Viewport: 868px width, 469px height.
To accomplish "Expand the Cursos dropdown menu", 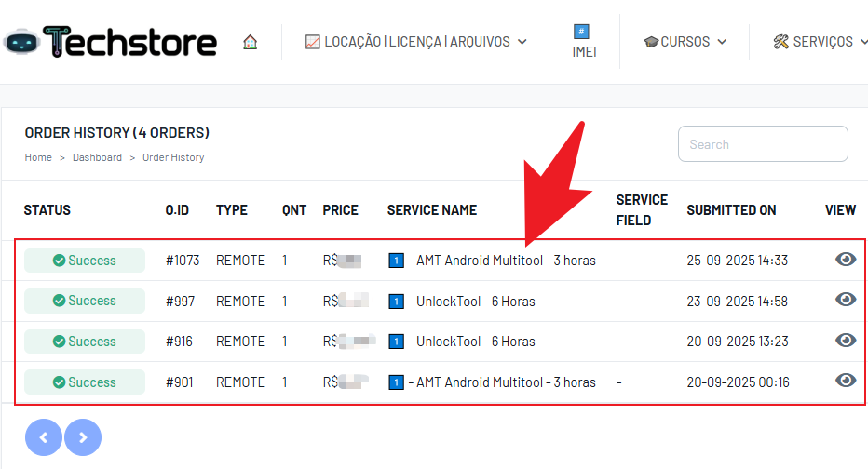I will 685,42.
